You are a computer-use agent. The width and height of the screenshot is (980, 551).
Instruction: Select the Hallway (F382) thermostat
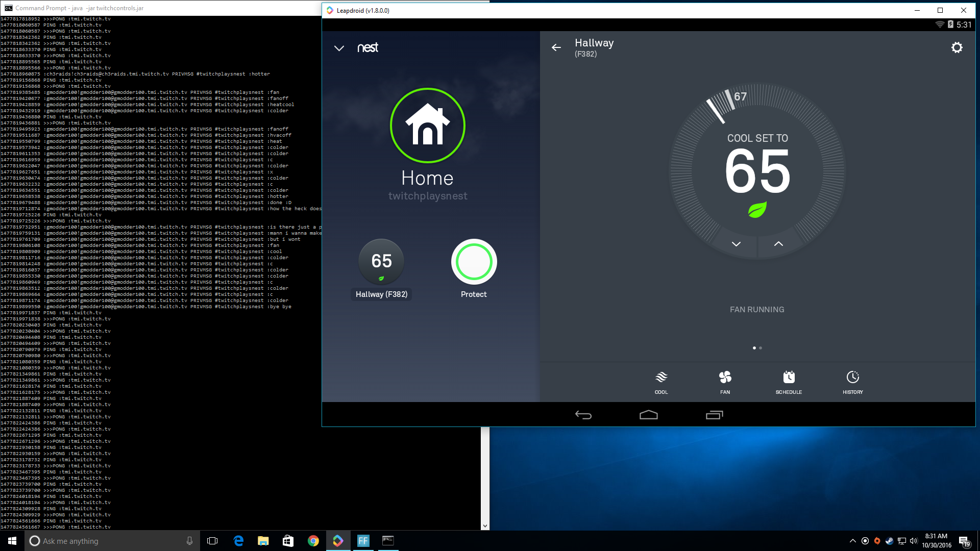pos(381,262)
